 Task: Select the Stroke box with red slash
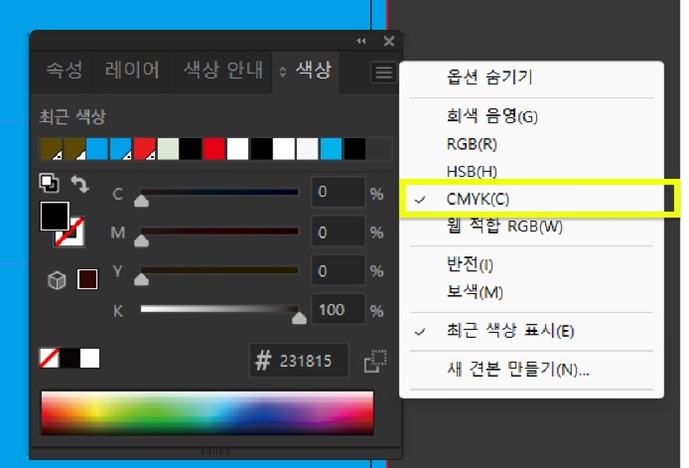(69, 233)
